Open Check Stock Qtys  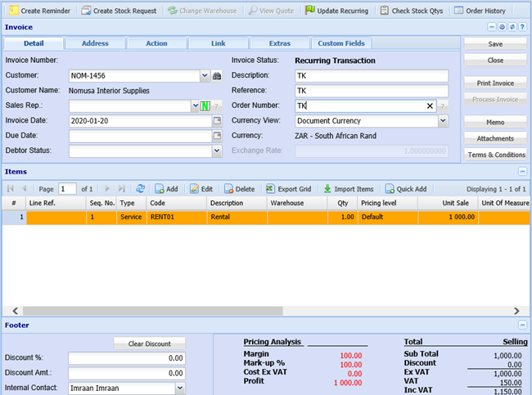(x=413, y=11)
